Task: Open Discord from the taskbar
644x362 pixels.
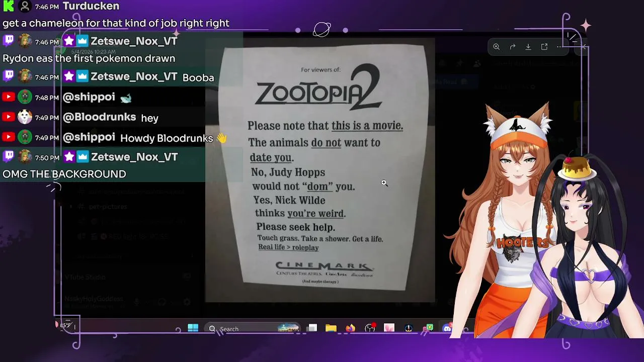Action: [447, 328]
